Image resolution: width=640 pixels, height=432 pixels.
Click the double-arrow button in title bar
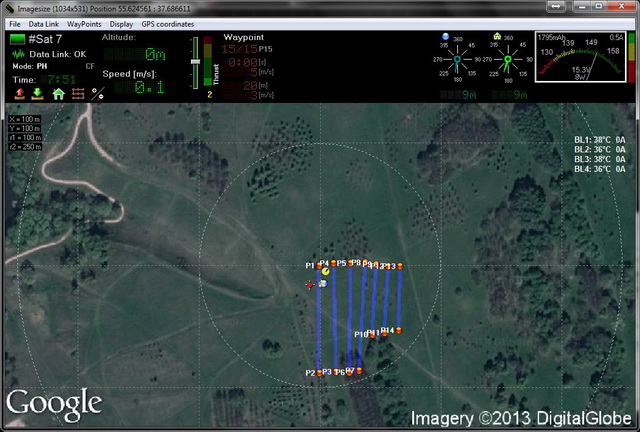tap(557, 6)
